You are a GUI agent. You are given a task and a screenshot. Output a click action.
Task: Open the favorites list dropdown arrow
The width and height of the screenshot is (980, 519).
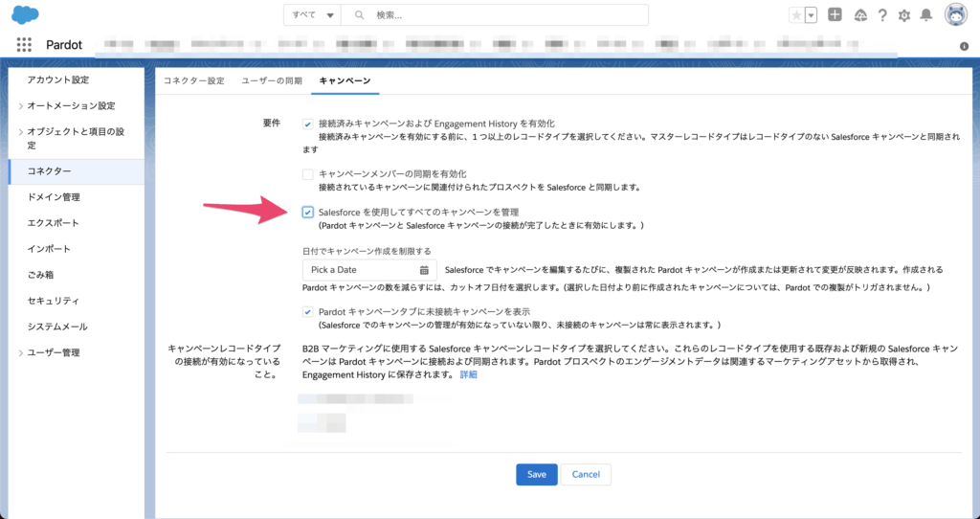[812, 15]
